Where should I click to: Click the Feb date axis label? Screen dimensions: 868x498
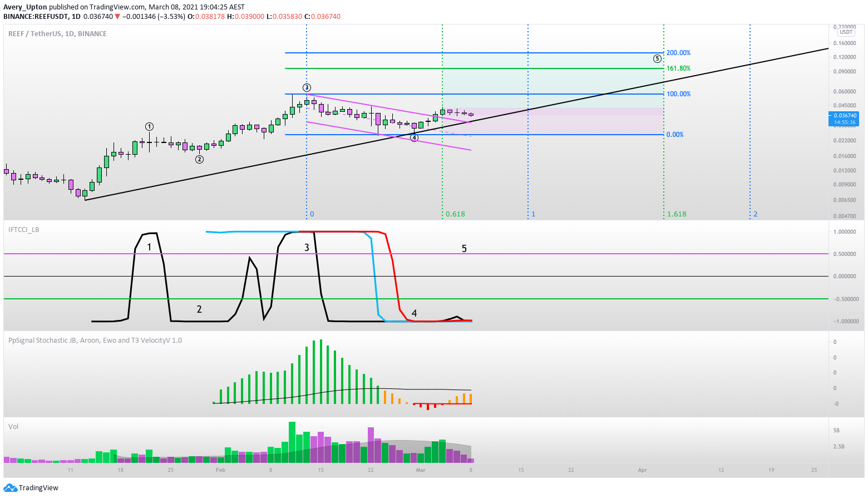pyautogui.click(x=221, y=470)
